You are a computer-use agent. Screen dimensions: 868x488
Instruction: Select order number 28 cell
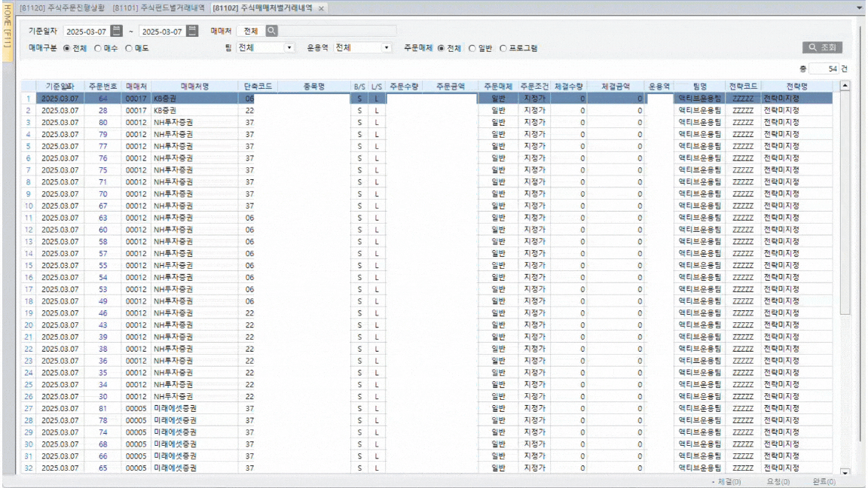pyautogui.click(x=103, y=111)
